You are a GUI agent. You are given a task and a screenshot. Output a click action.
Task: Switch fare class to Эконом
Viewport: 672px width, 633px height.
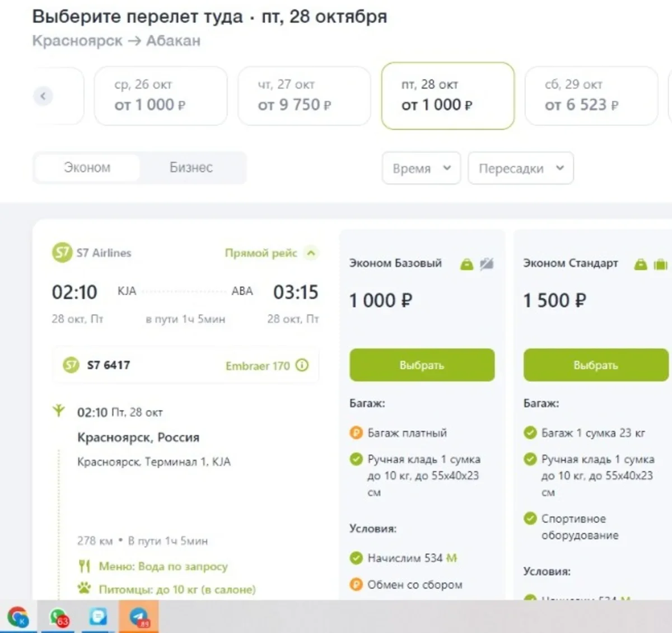point(87,167)
